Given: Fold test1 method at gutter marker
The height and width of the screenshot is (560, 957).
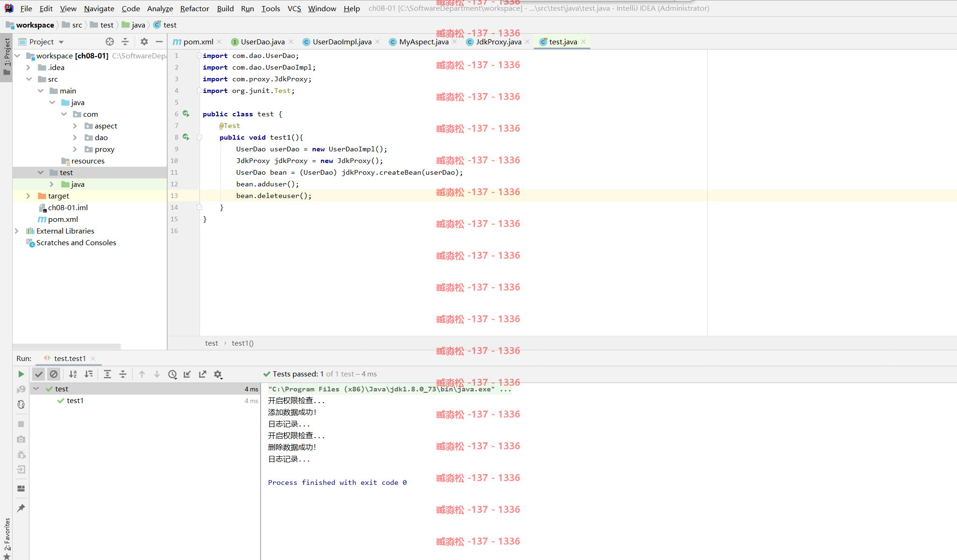Looking at the screenshot, I should 199,137.
